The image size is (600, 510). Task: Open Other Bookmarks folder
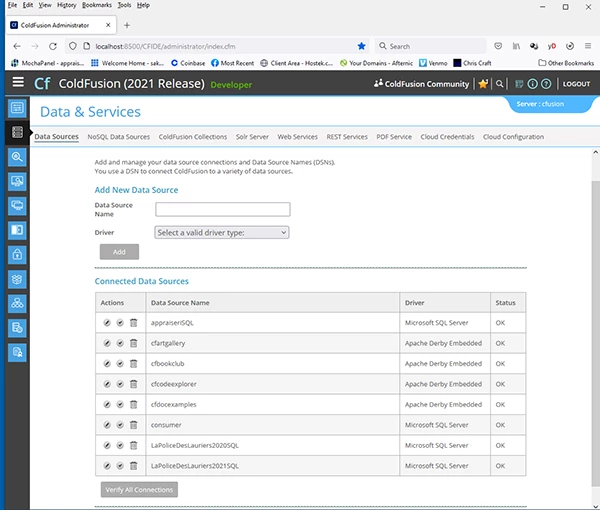point(566,63)
